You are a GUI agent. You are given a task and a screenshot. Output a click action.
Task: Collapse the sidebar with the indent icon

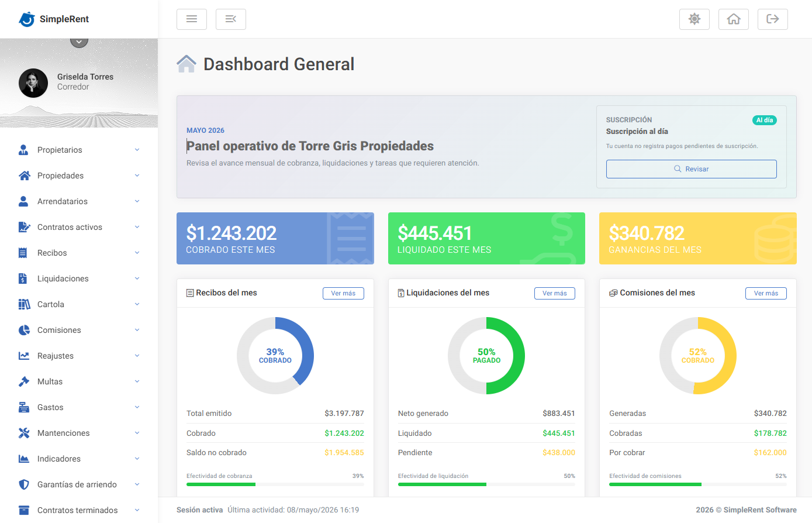pos(231,19)
